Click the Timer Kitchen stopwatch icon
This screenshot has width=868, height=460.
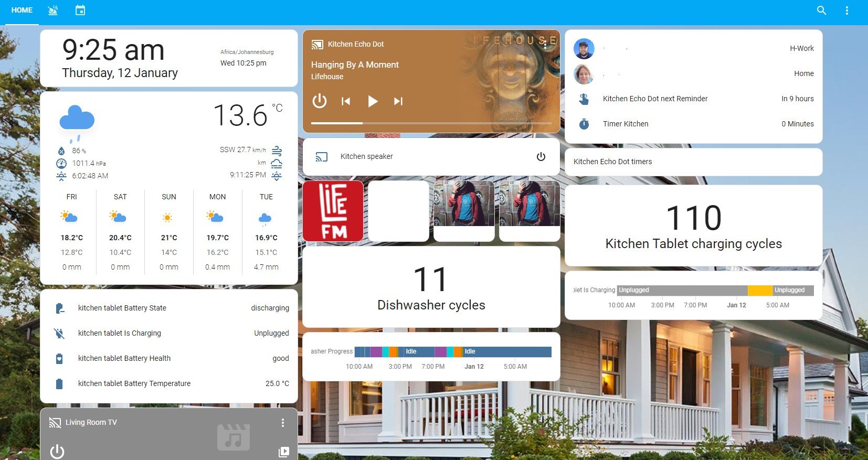tap(584, 124)
